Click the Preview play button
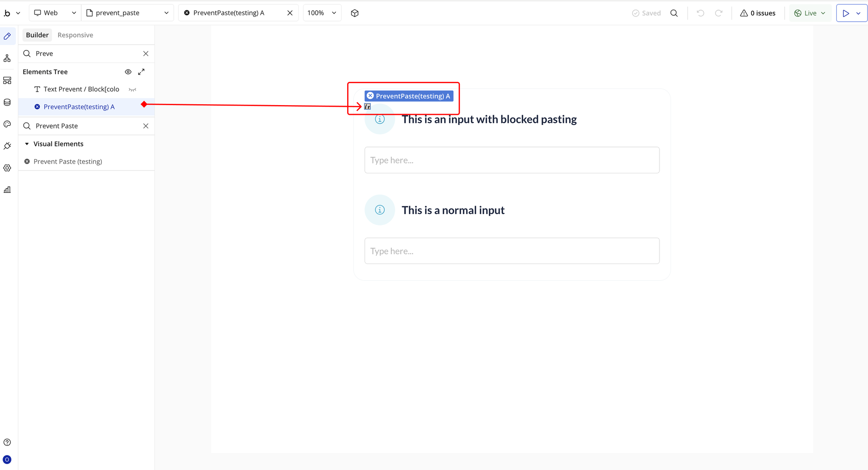 click(846, 13)
